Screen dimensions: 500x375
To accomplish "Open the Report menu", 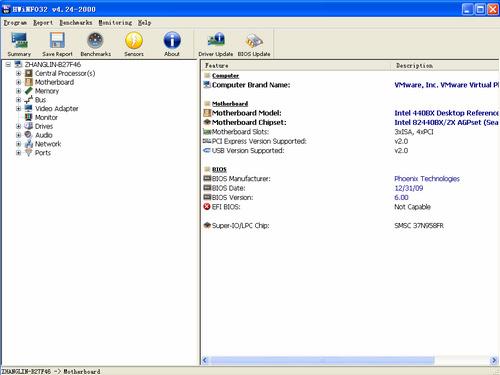I will (43, 23).
